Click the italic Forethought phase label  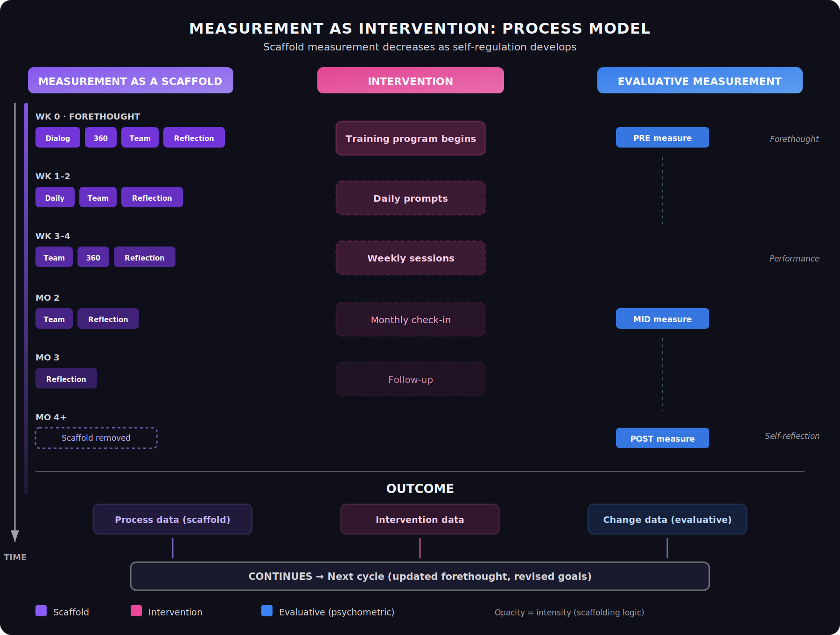(x=794, y=139)
